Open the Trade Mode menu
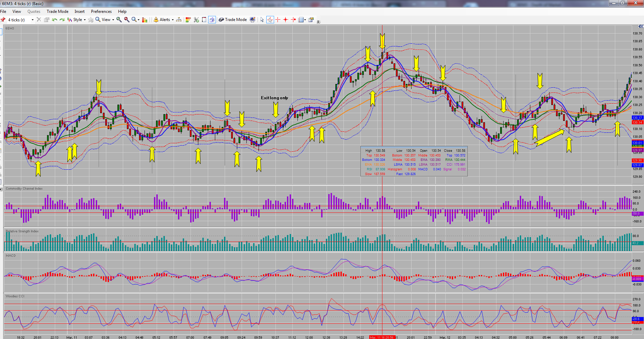 (58, 12)
